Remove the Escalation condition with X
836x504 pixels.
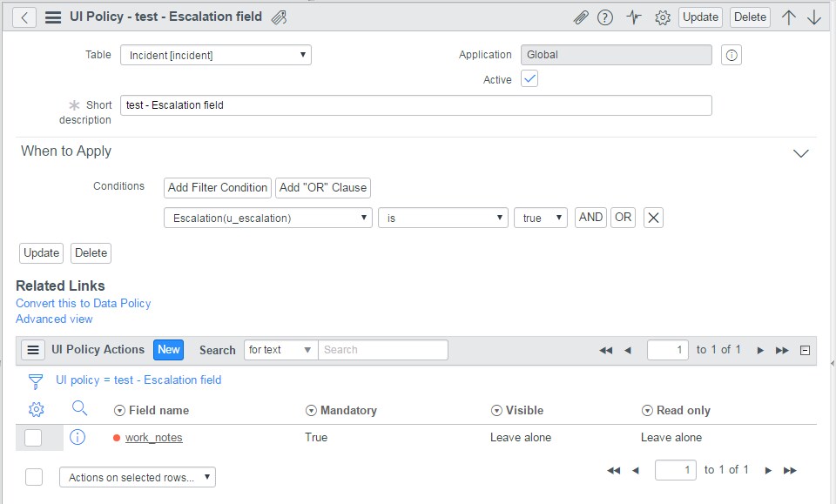coord(654,218)
